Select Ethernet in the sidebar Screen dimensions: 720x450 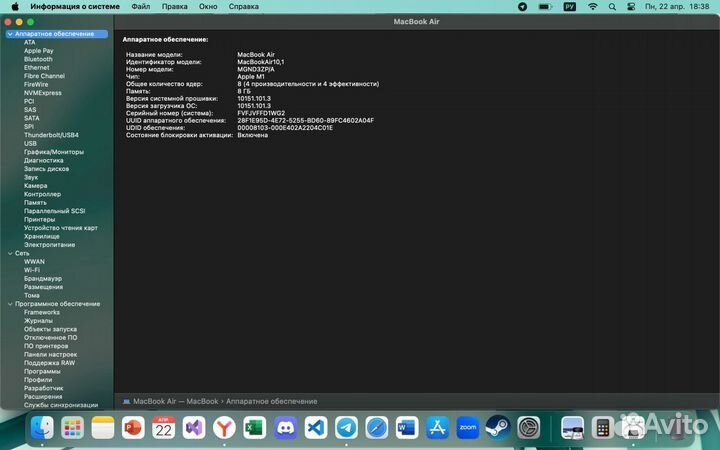coord(36,68)
